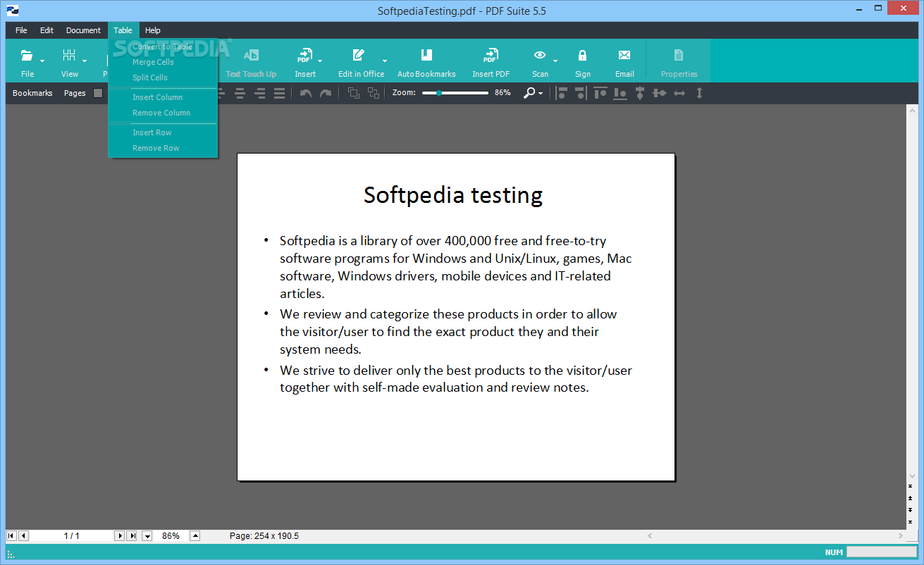Open the File toolbar button
Screen dimensions: 924x565
click(x=27, y=61)
